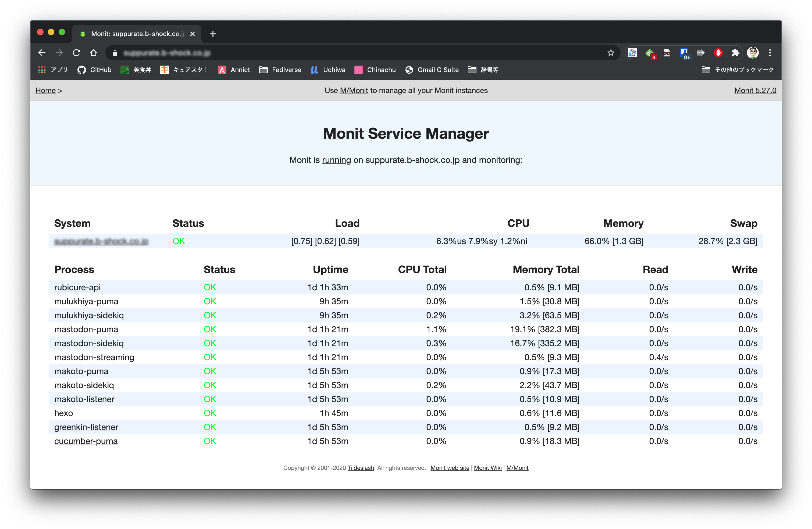
Task: Click the Monit 5.27.0 version link
Action: click(755, 90)
